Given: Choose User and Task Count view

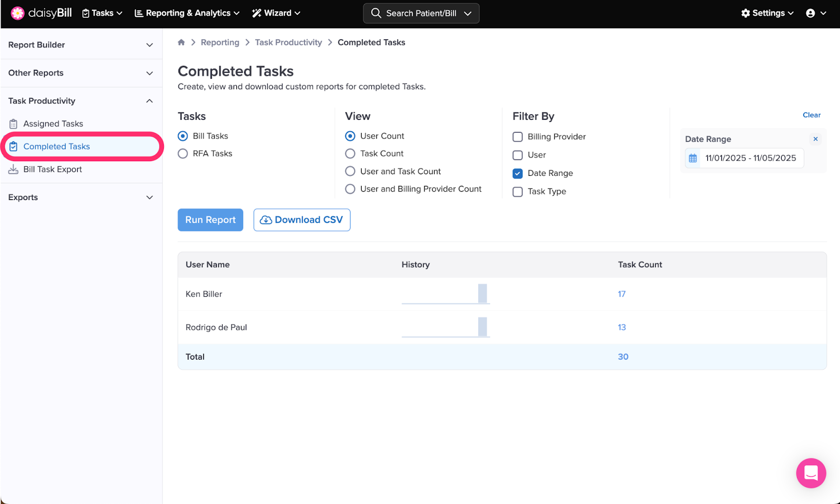Looking at the screenshot, I should tap(350, 172).
